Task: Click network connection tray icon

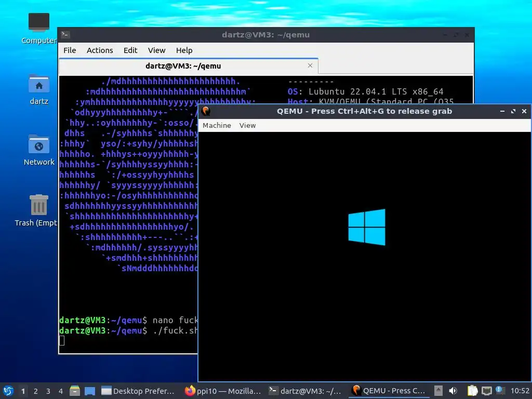Action: coord(486,391)
